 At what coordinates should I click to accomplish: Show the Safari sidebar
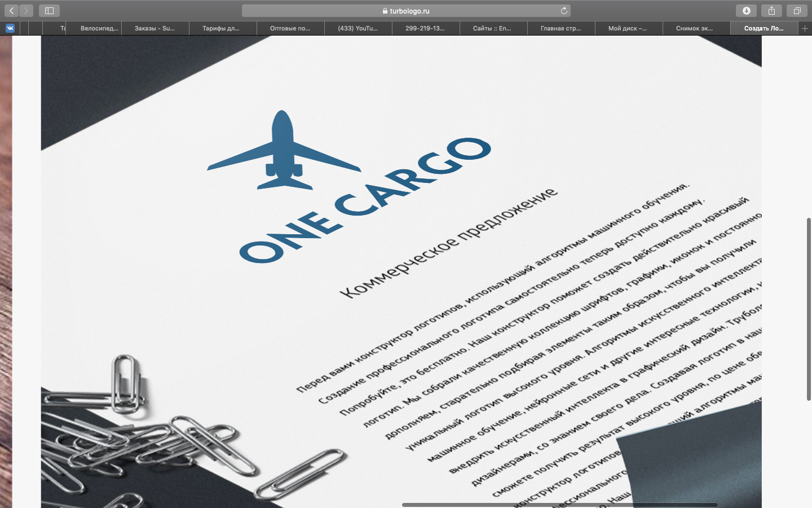49,11
